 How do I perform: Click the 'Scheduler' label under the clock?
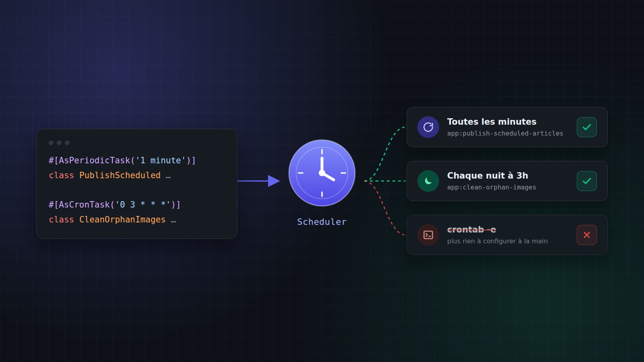coord(322,222)
